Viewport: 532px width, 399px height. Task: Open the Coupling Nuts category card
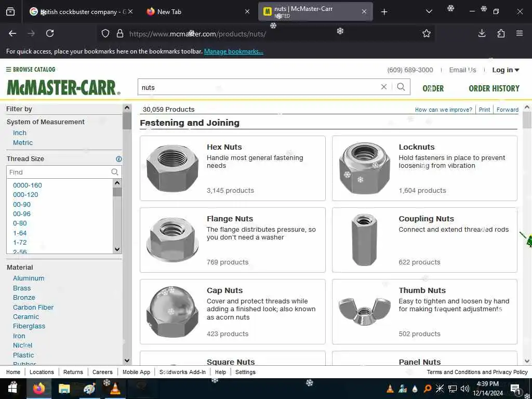[424, 240]
